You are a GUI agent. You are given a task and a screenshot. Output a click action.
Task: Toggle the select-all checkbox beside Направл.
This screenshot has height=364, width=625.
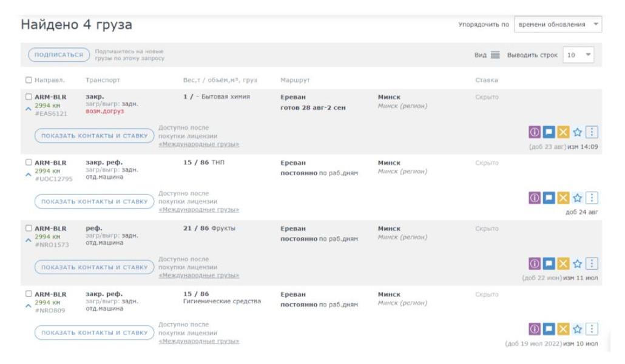point(29,80)
